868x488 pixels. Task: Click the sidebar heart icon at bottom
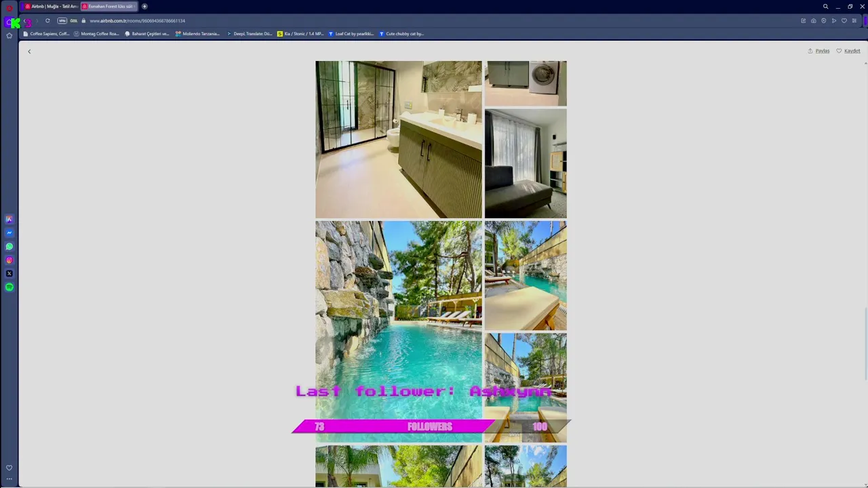click(9, 468)
